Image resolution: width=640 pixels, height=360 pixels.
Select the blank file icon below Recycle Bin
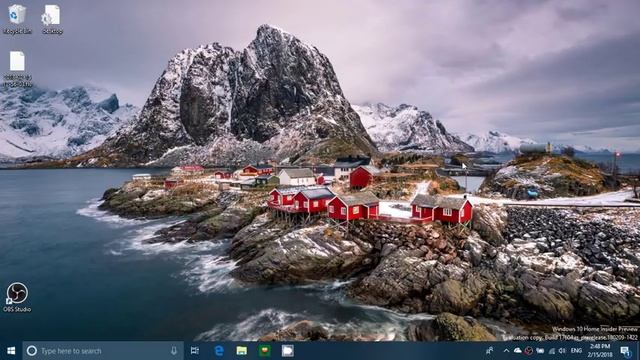click(17, 69)
